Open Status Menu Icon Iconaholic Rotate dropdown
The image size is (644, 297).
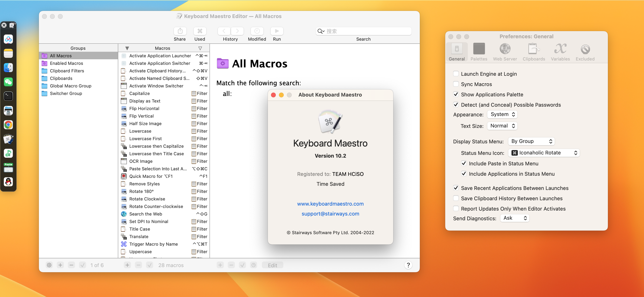(x=544, y=153)
